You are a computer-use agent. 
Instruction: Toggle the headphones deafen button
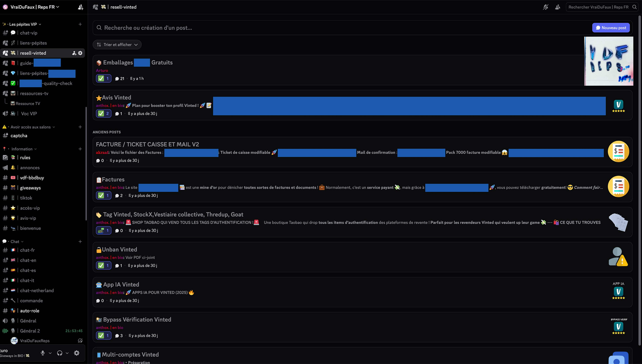(60, 353)
